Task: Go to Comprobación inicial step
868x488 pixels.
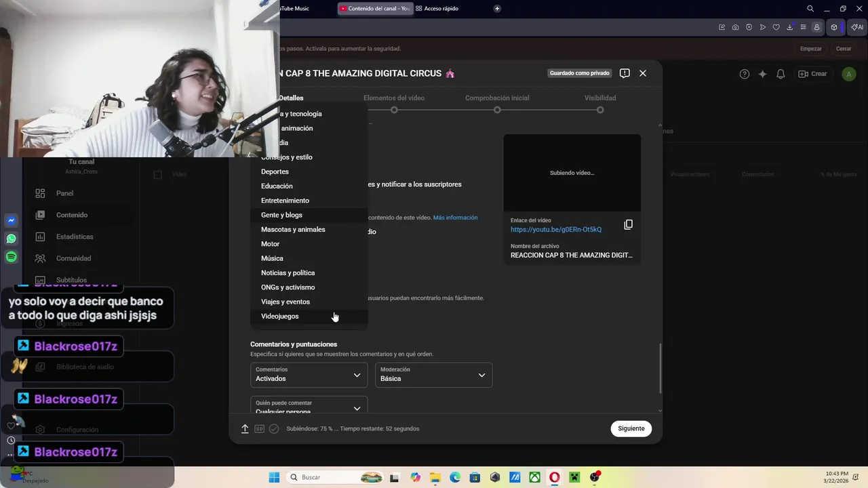Action: pos(497,103)
